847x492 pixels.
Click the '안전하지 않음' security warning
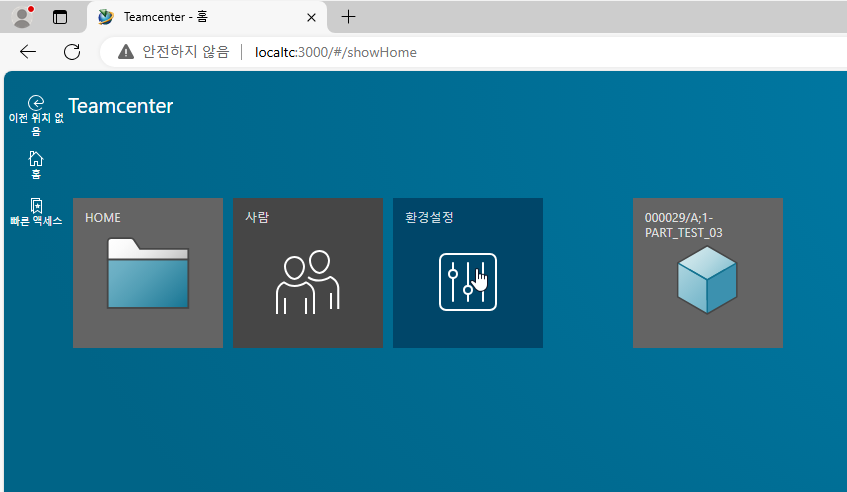174,52
